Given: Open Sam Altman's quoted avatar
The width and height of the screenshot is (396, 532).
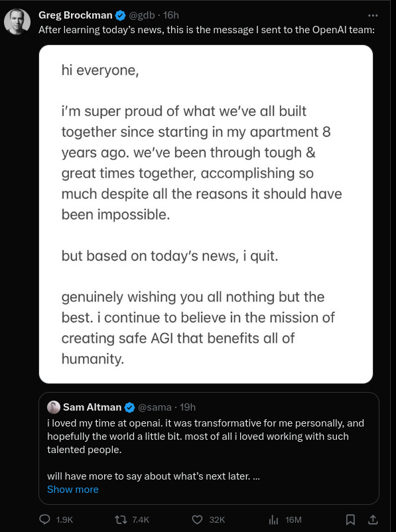Looking at the screenshot, I should 54,407.
